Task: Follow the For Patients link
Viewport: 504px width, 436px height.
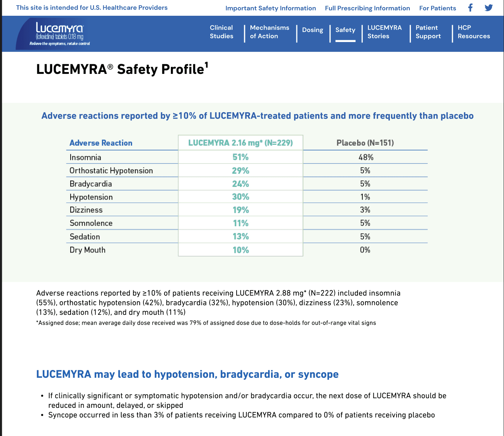Action: click(438, 8)
